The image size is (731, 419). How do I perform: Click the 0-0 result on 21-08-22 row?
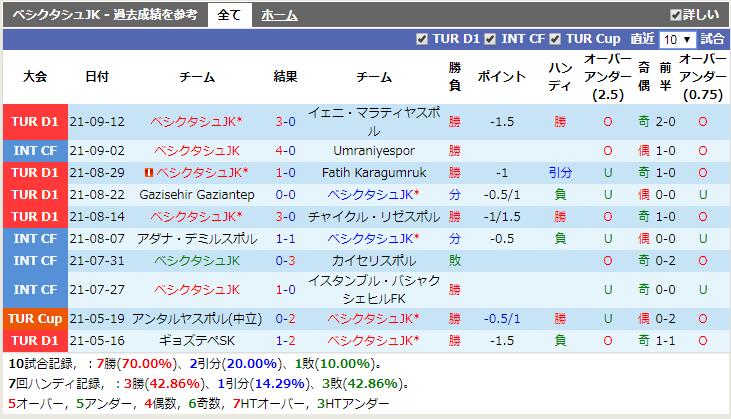pos(285,195)
